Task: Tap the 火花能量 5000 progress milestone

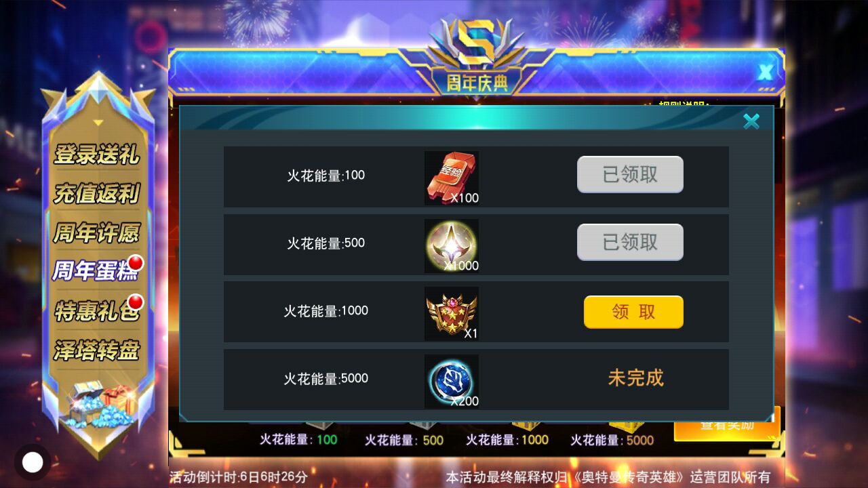Action: tap(612, 440)
